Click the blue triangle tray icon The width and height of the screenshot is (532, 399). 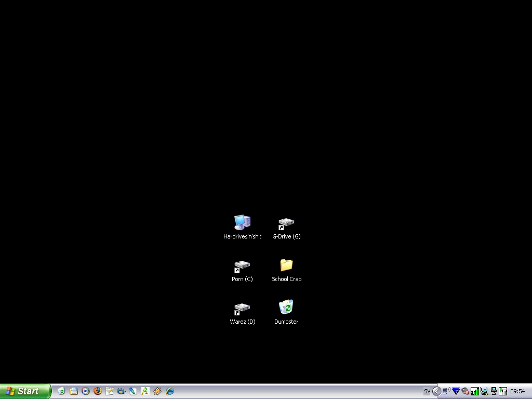tap(456, 391)
